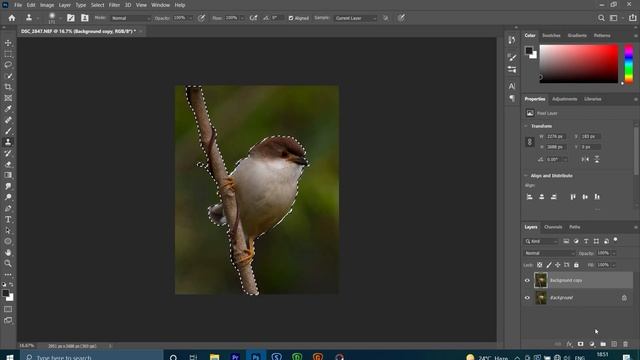
Task: Click the Search icon at top right
Action: pyautogui.click(x=601, y=18)
